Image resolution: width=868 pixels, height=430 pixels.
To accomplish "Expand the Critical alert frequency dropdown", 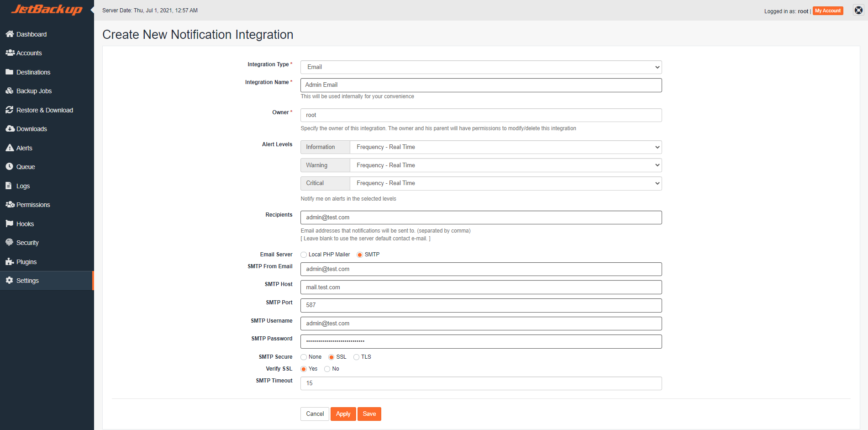I will [505, 183].
